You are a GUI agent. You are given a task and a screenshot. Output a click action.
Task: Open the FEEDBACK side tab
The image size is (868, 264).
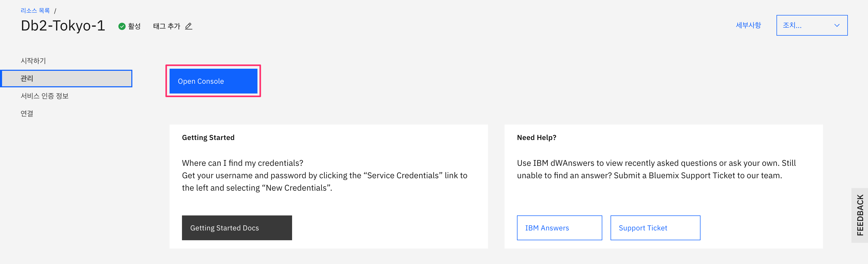pyautogui.click(x=860, y=215)
